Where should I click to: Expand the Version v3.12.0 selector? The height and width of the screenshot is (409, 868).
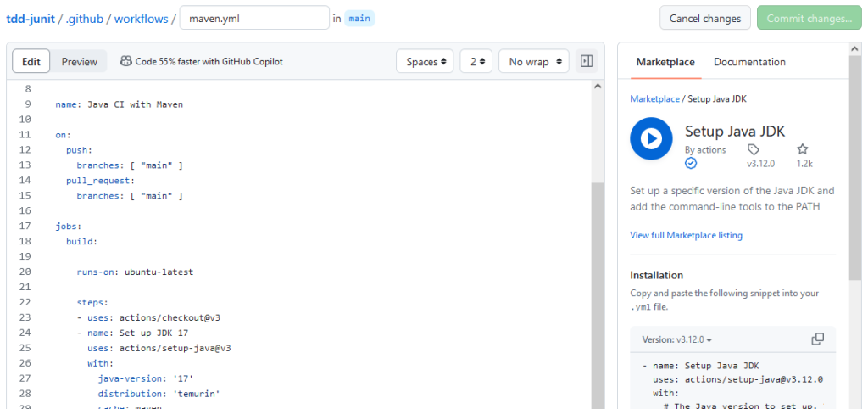pyautogui.click(x=677, y=339)
